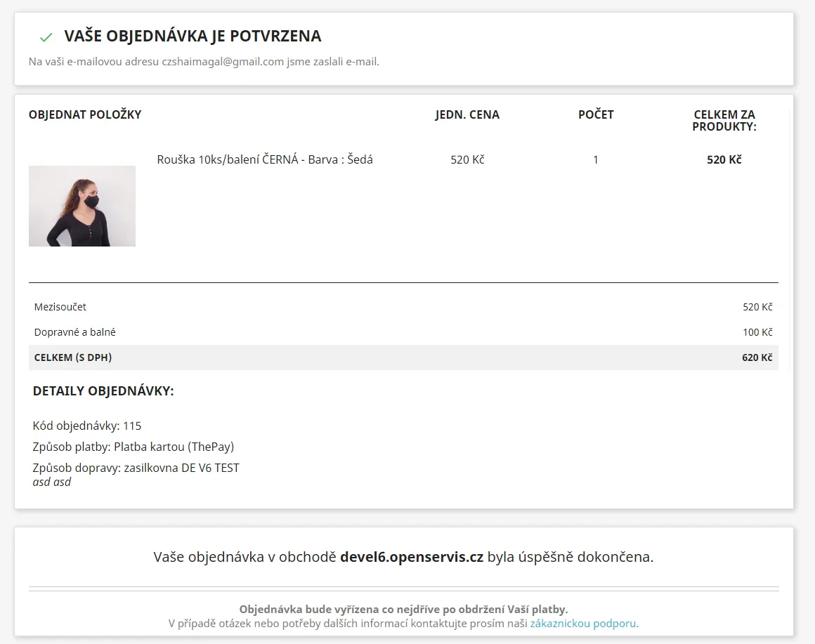Click the Dopravné a balné 100 Kč amount
This screenshot has height=644, width=815.
pyautogui.click(x=757, y=332)
